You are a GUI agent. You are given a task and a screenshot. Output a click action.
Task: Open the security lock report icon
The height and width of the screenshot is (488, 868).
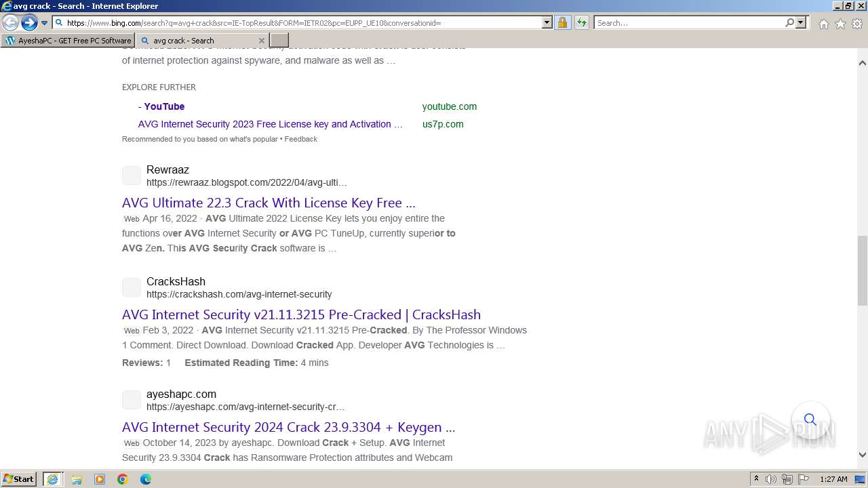(x=562, y=22)
